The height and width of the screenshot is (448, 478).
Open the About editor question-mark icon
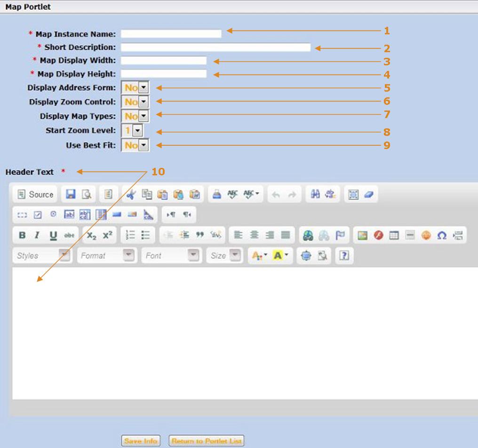click(344, 256)
